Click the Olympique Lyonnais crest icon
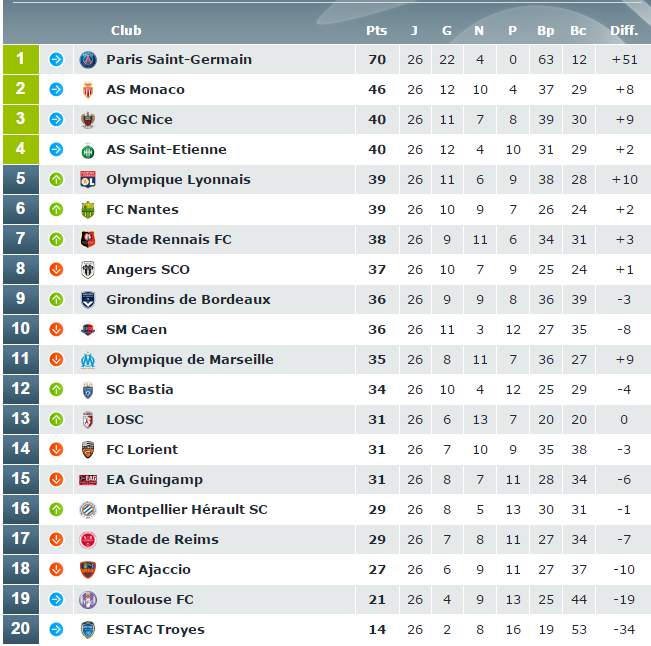The height and width of the screenshot is (646, 651). point(88,180)
